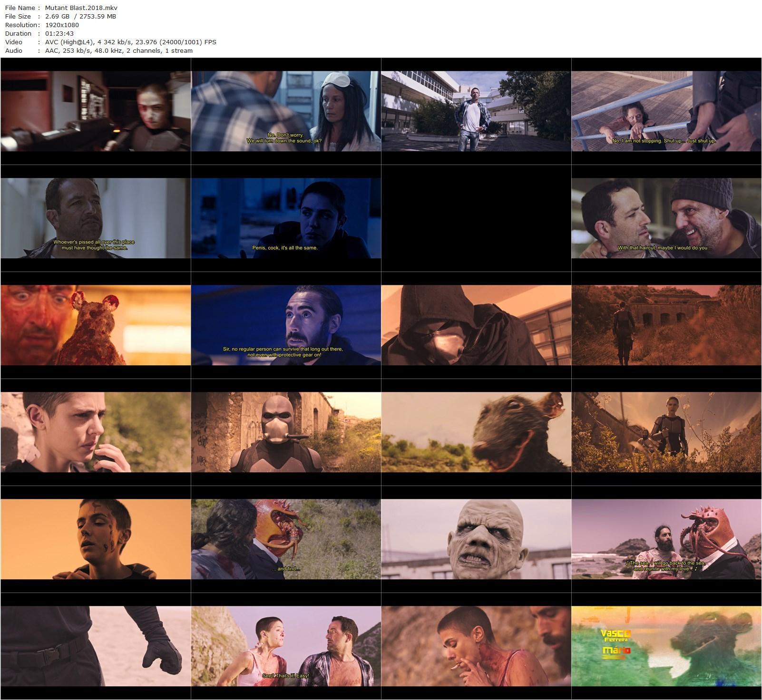
Task: Click the soldier aiming gun thumbnail
Action: click(x=95, y=111)
